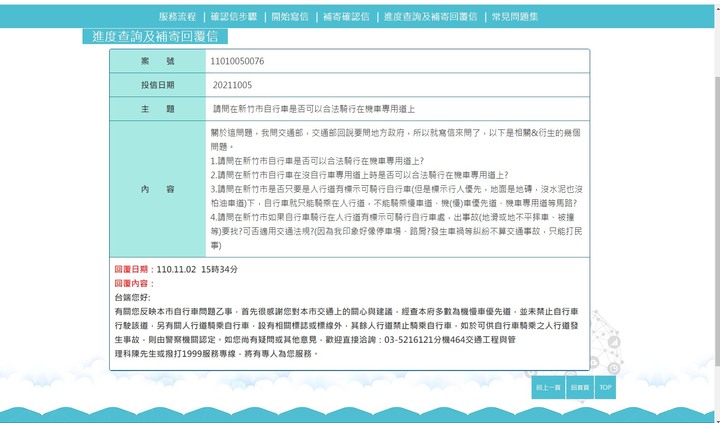
Task: Click question 2 line about 沒自行車專用道
Action: click(360, 175)
